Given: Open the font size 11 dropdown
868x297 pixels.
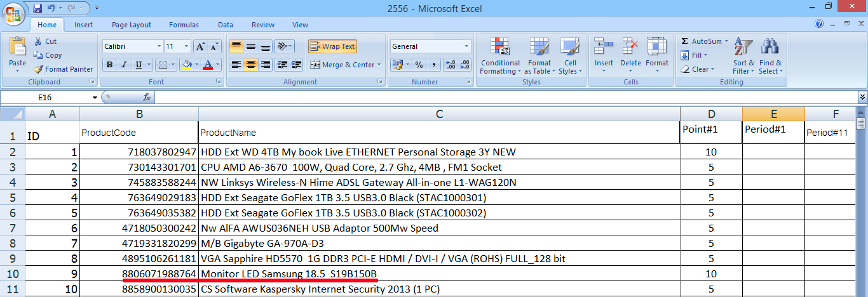Looking at the screenshot, I should (x=186, y=46).
